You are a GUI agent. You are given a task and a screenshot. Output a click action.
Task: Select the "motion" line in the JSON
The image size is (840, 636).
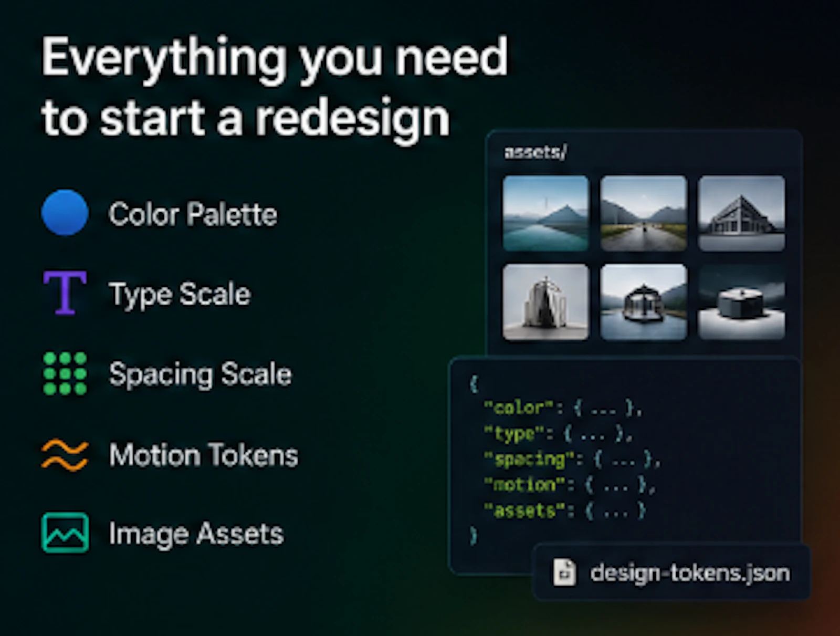[570, 485]
